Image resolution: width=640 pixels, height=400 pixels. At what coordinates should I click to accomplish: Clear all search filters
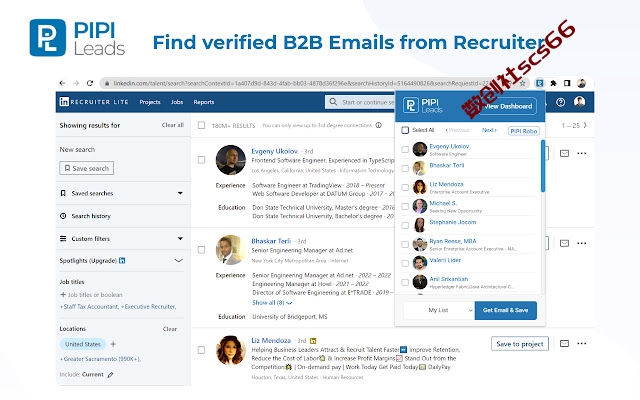click(x=173, y=125)
